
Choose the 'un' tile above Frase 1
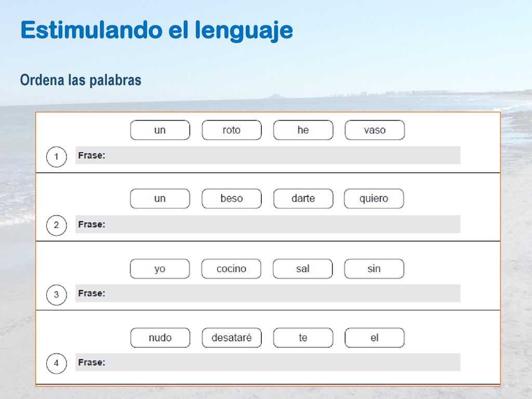(x=160, y=130)
